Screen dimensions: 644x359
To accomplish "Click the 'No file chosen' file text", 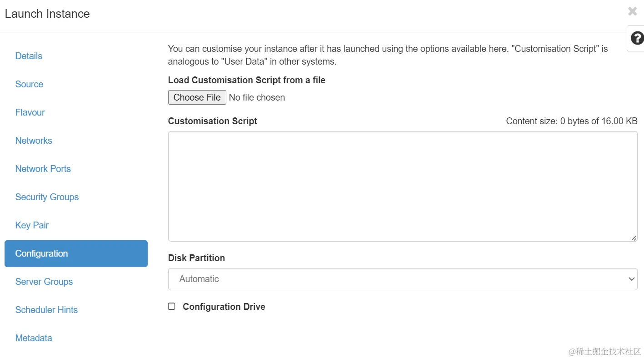I will [257, 97].
